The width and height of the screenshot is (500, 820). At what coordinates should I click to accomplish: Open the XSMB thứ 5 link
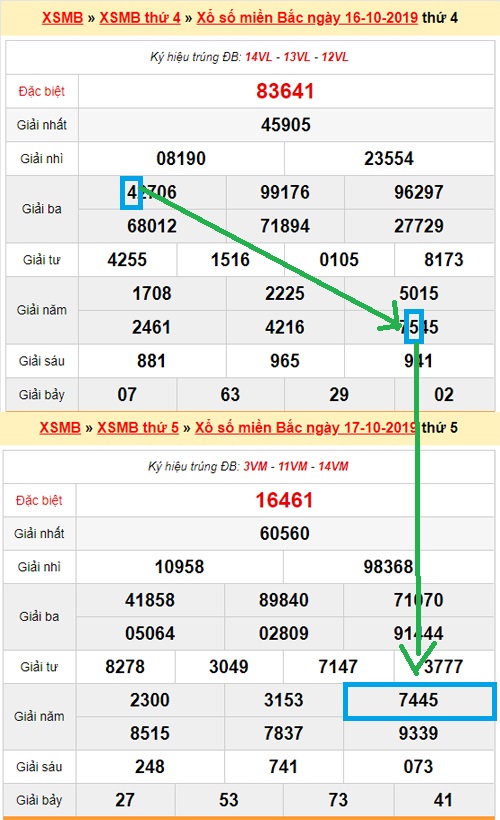(x=138, y=427)
